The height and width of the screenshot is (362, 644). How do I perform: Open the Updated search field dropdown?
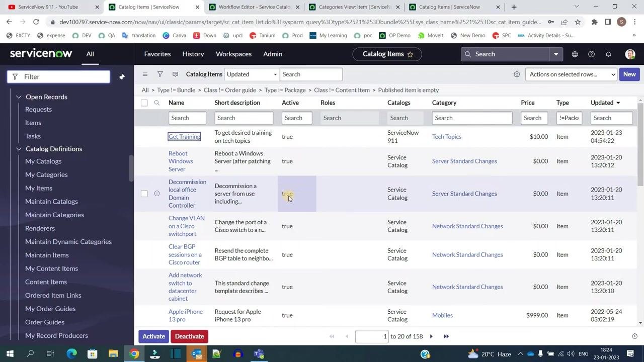[251, 74]
